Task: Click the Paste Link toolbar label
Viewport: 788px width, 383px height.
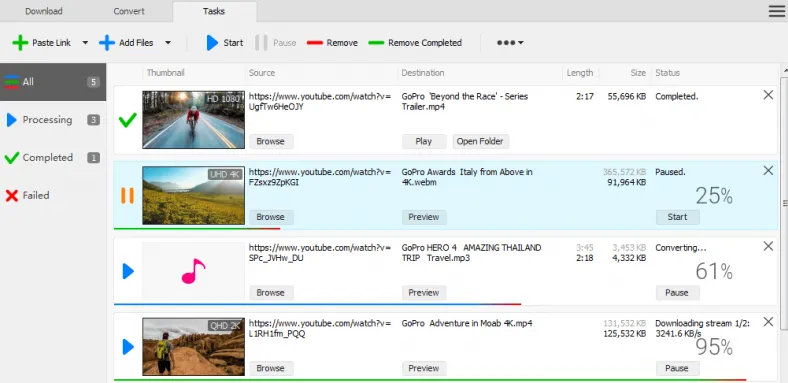Action: tap(52, 43)
